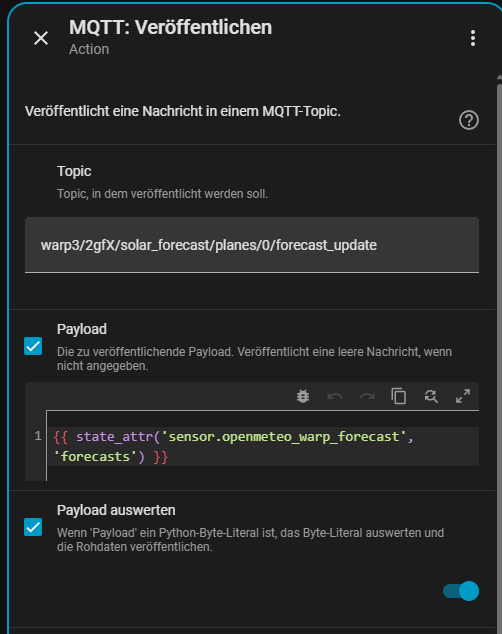Open find and replace in the code editor
The image size is (502, 634).
click(431, 396)
